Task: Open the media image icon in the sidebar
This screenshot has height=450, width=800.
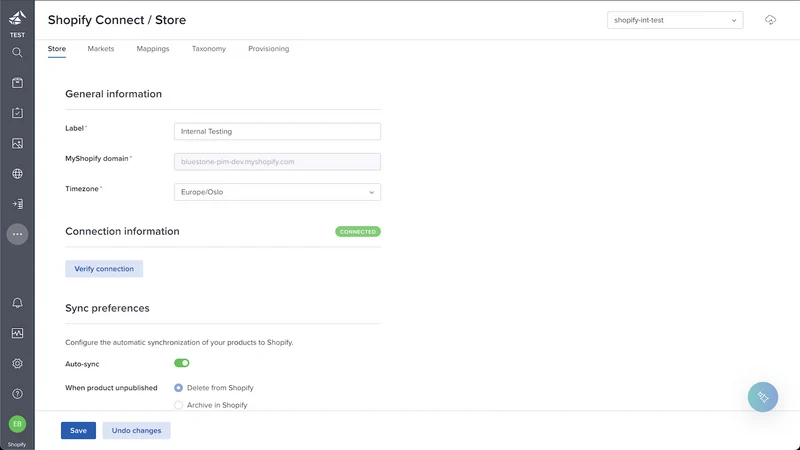Action: (x=17, y=143)
